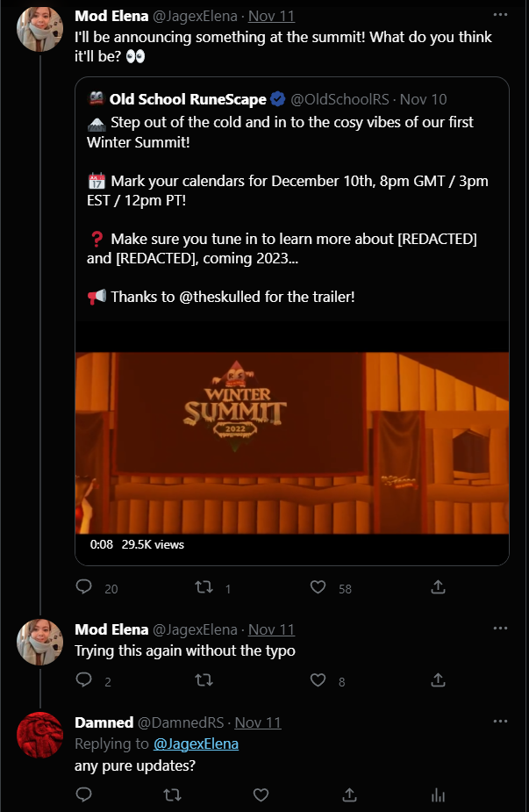Screen dimensions: 529x812
Task: Like Damned's 'any pure updates?' reply
Action: point(261,794)
